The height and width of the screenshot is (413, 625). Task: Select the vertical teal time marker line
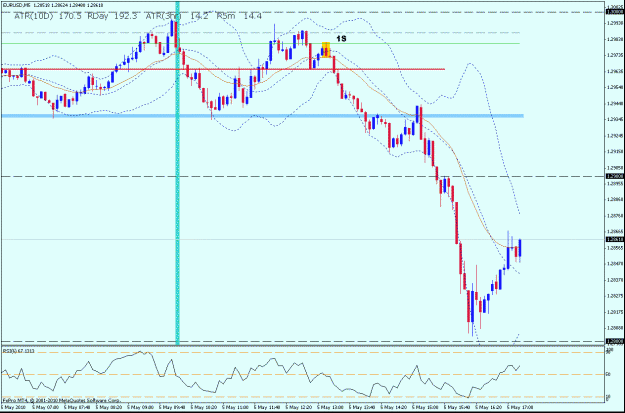pyautogui.click(x=177, y=173)
